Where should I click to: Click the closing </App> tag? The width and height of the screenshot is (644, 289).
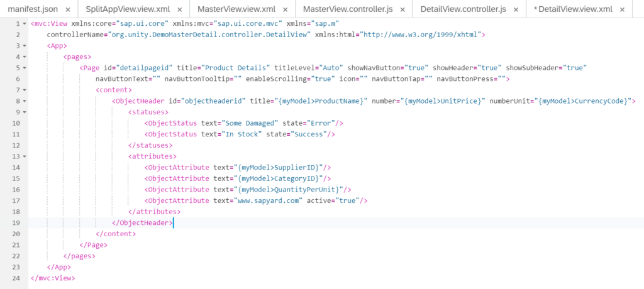[58, 268]
